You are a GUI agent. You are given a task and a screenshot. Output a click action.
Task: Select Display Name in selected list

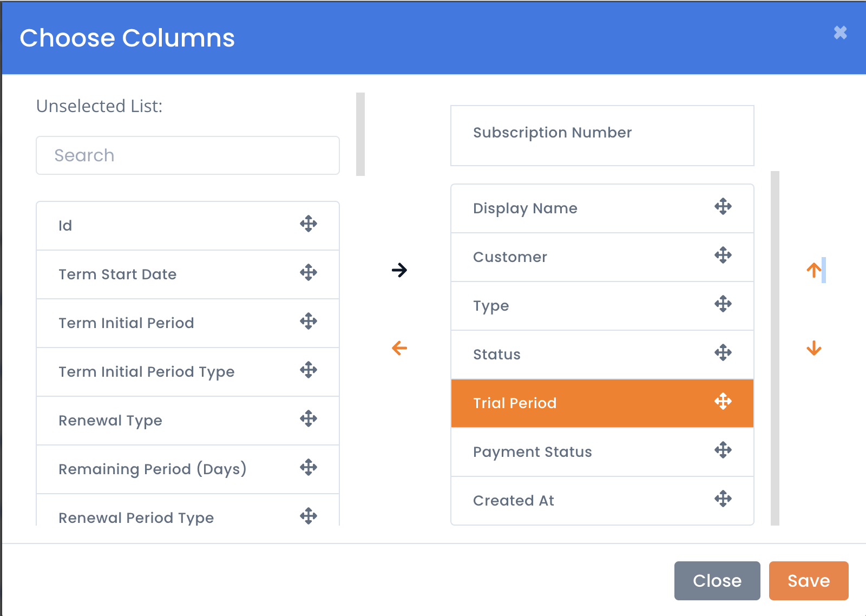[602, 208]
